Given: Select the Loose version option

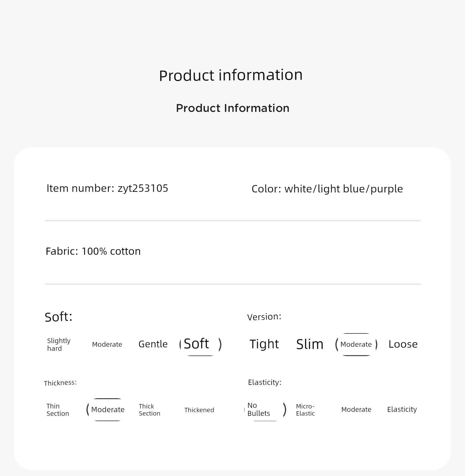Looking at the screenshot, I should click(403, 344).
